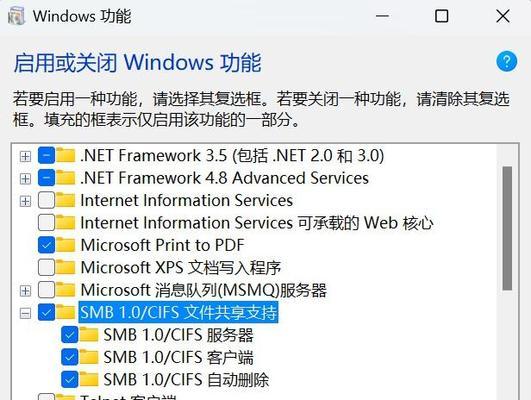Uncheck the SMB 1.0/CIFS 客户端 checkbox
This screenshot has height=400, width=531.
70,357
